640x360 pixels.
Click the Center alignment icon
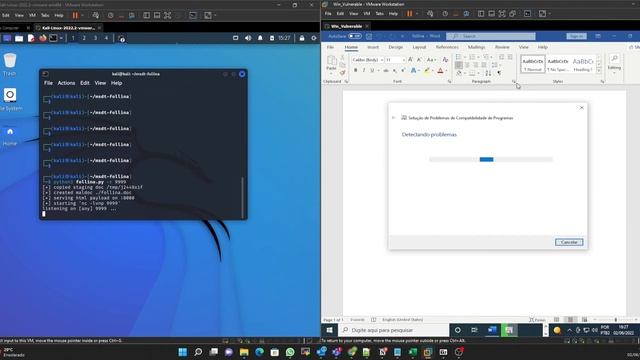point(467,65)
